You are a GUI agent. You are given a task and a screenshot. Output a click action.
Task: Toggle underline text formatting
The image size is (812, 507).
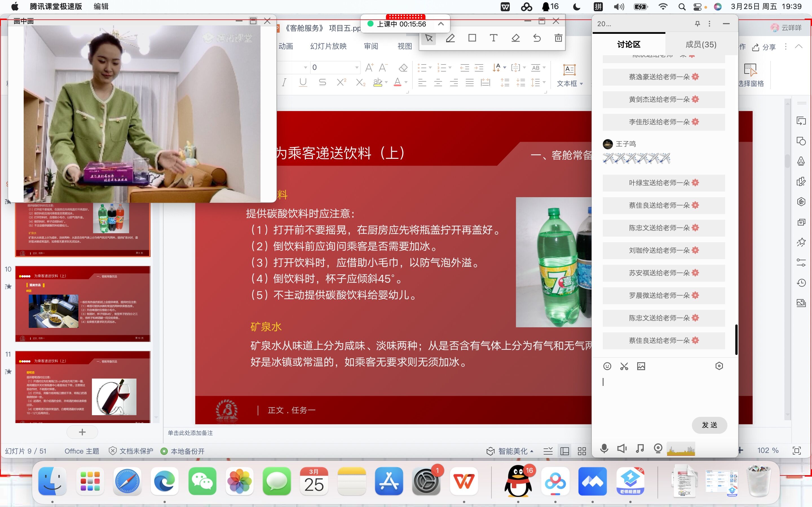click(303, 82)
